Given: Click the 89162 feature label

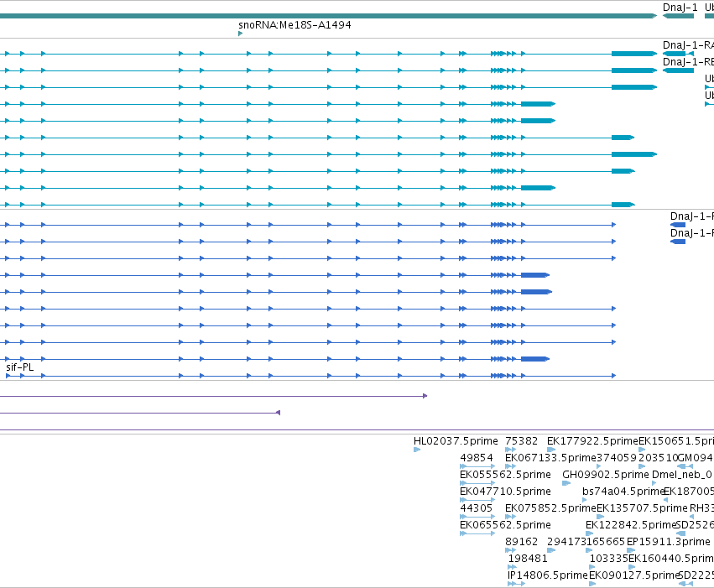Looking at the screenshot, I should [521, 542].
